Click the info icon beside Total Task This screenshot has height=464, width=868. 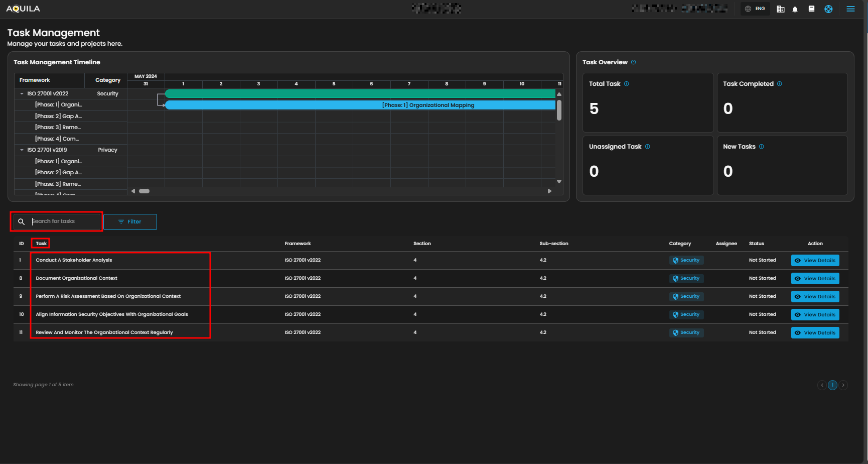click(626, 84)
